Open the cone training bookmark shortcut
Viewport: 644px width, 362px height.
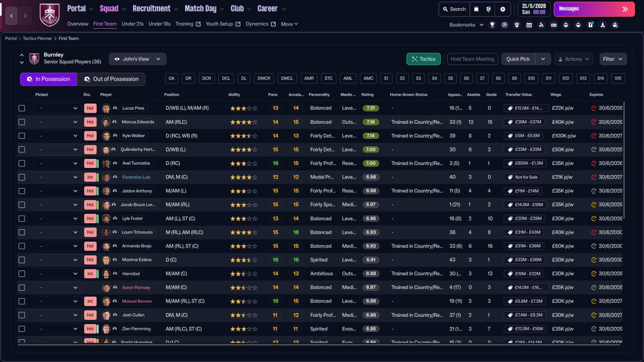pyautogui.click(x=603, y=25)
